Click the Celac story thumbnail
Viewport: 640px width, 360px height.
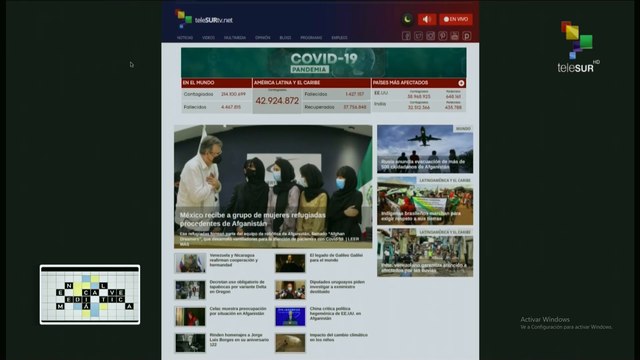pos(190,316)
